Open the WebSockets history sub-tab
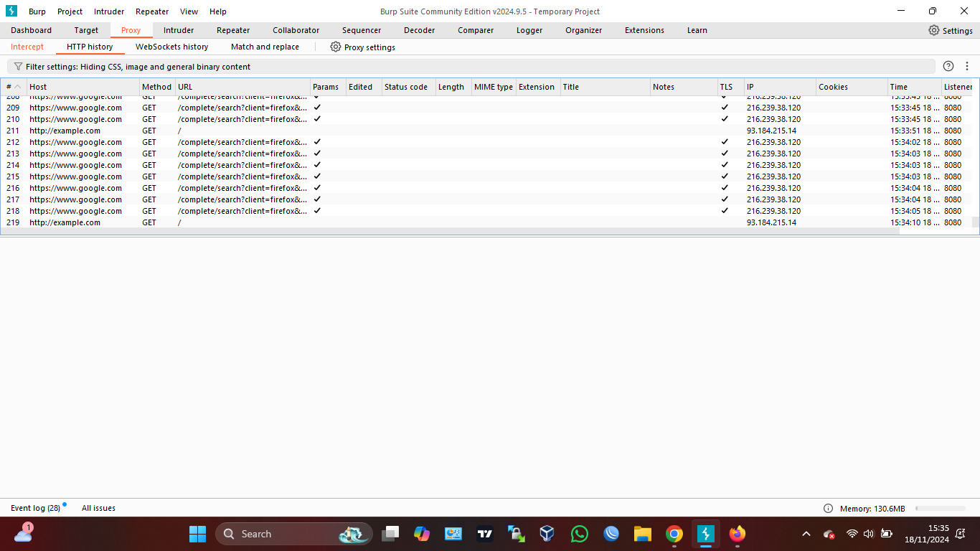Image resolution: width=980 pixels, height=551 pixels. [172, 47]
